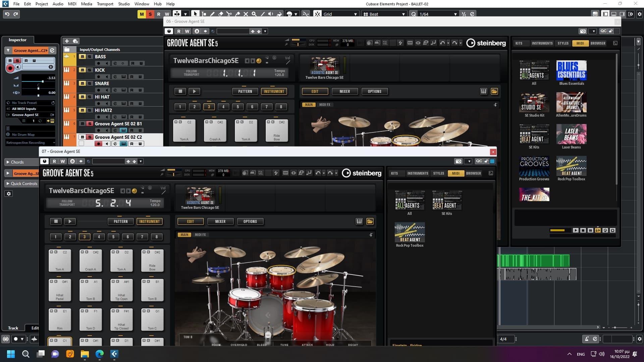
Task: Open Microsoft Edge from the taskbar
Action: coord(100,354)
